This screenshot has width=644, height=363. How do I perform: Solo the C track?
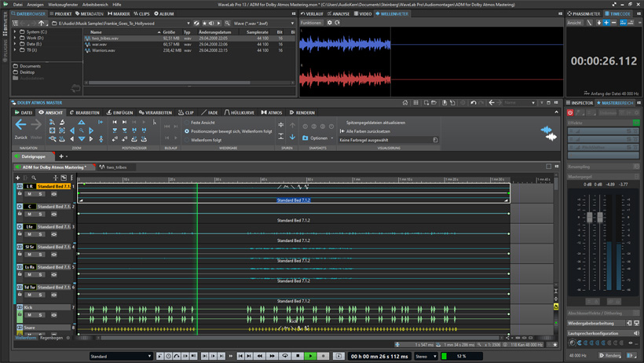click(40, 214)
